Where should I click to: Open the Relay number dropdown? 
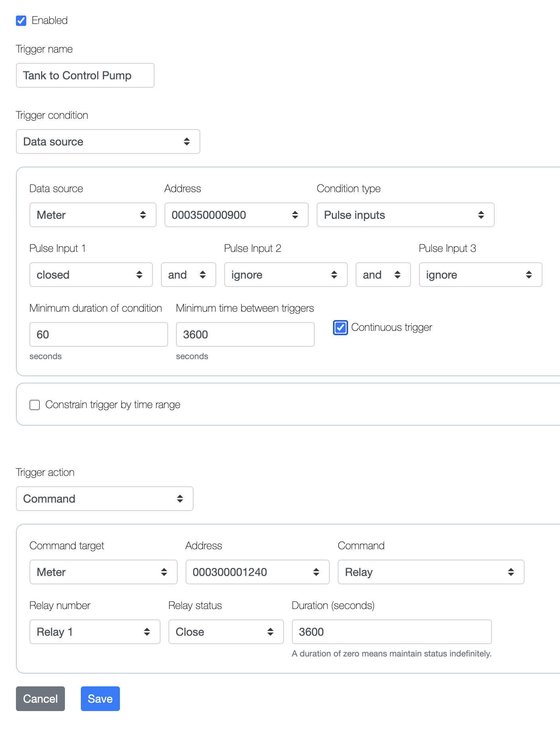pyautogui.click(x=95, y=632)
